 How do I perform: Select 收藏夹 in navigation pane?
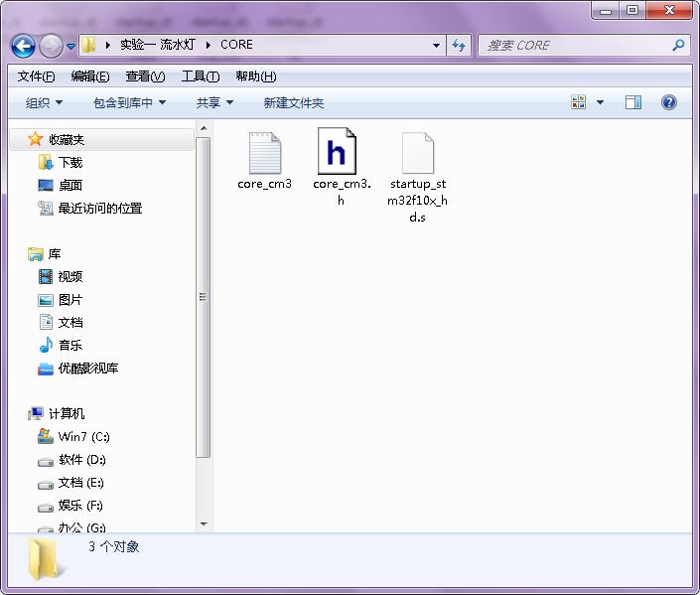[x=67, y=140]
